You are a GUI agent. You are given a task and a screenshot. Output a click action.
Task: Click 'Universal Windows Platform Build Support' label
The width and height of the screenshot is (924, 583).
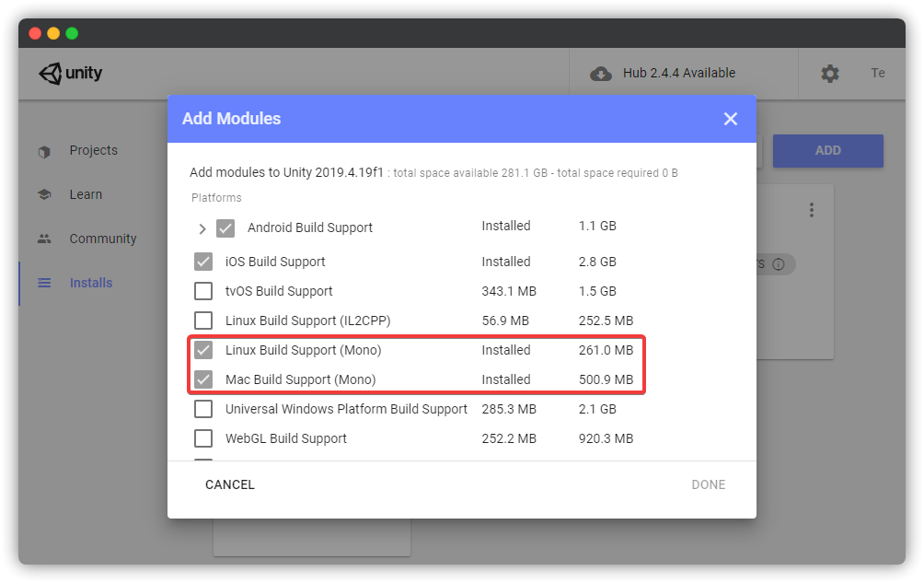click(x=346, y=409)
